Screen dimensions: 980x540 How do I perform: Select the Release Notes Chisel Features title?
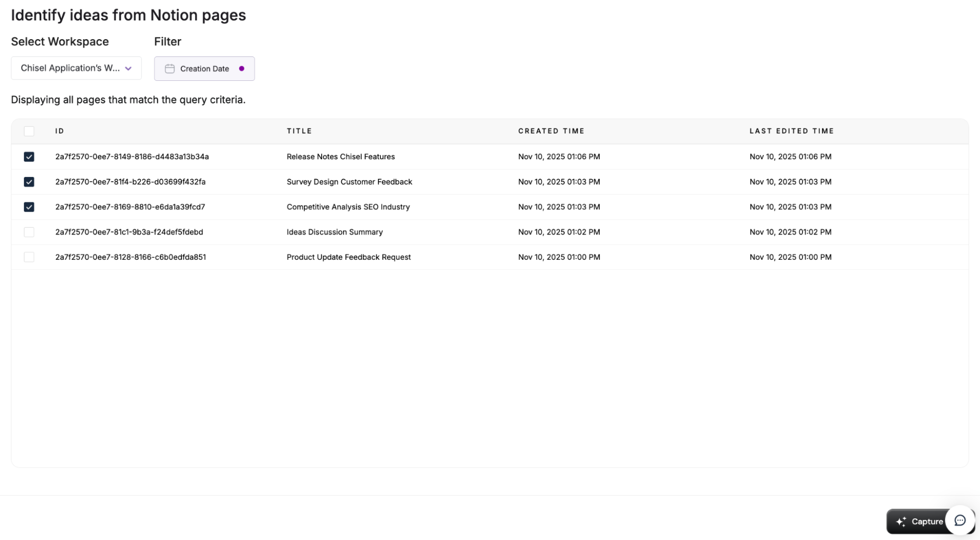[340, 157]
